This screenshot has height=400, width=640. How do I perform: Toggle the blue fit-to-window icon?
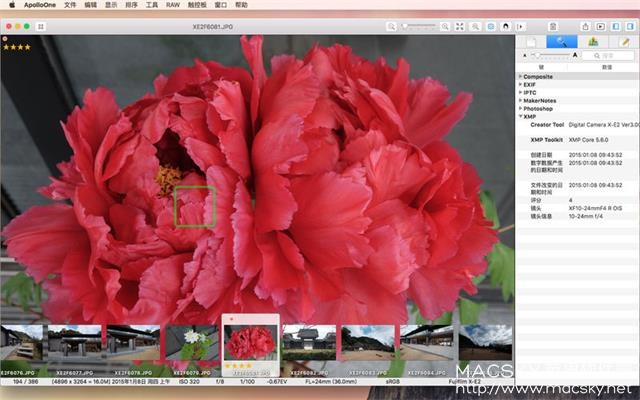491,27
